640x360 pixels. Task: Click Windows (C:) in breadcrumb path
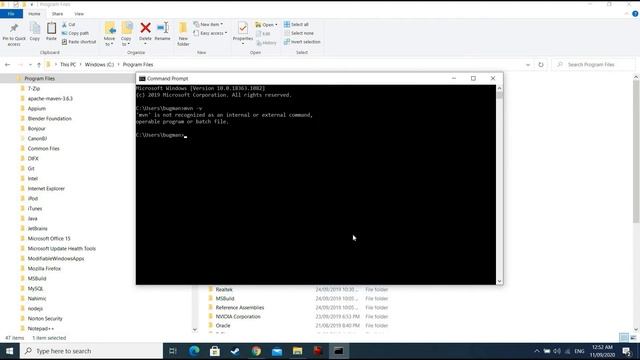pos(99,64)
